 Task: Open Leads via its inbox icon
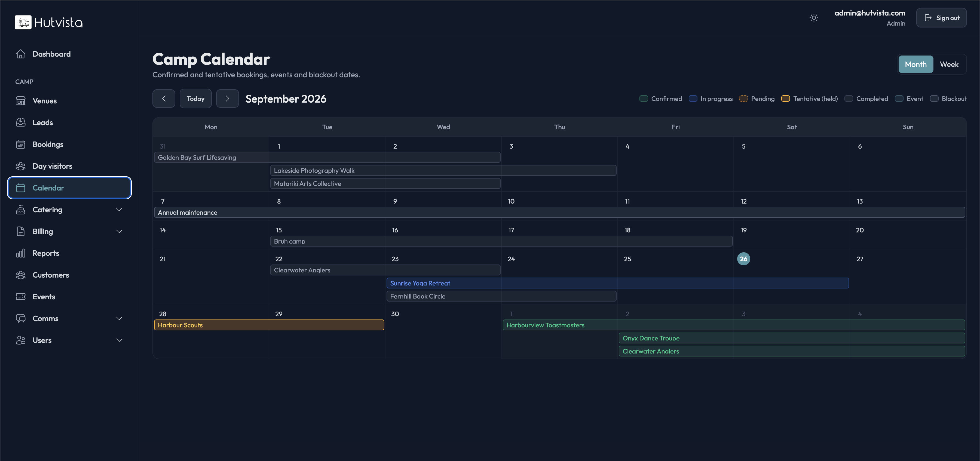tap(20, 122)
